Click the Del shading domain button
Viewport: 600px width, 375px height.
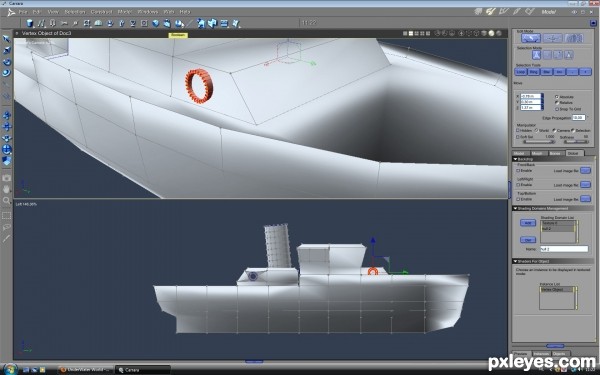pos(528,240)
